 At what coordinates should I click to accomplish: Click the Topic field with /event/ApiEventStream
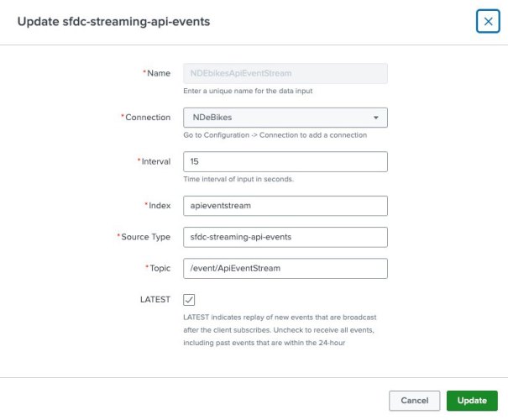click(285, 268)
